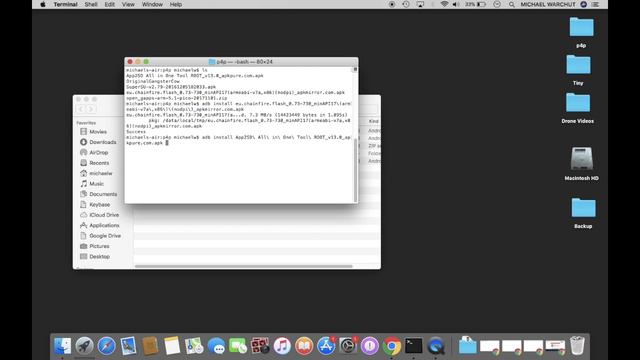Launch Launchpad rocket icon in dock
Viewport: 640px width, 360px height.
click(x=84, y=346)
